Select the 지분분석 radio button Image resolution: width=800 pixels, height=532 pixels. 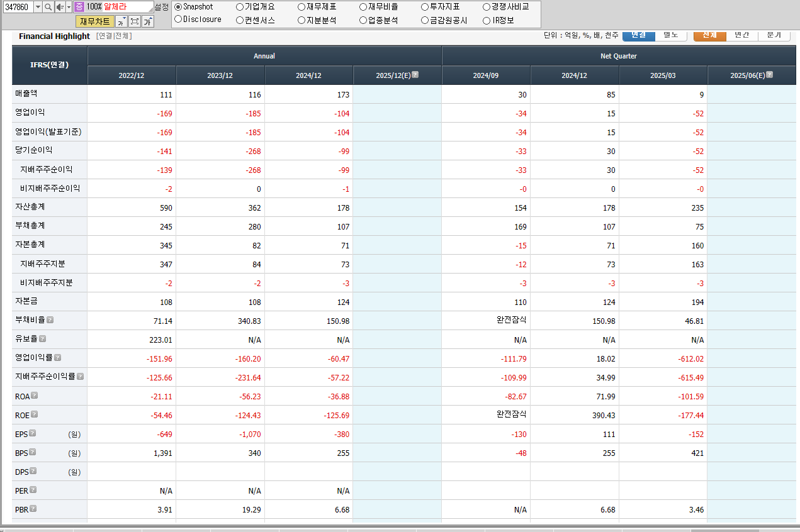[x=301, y=20]
